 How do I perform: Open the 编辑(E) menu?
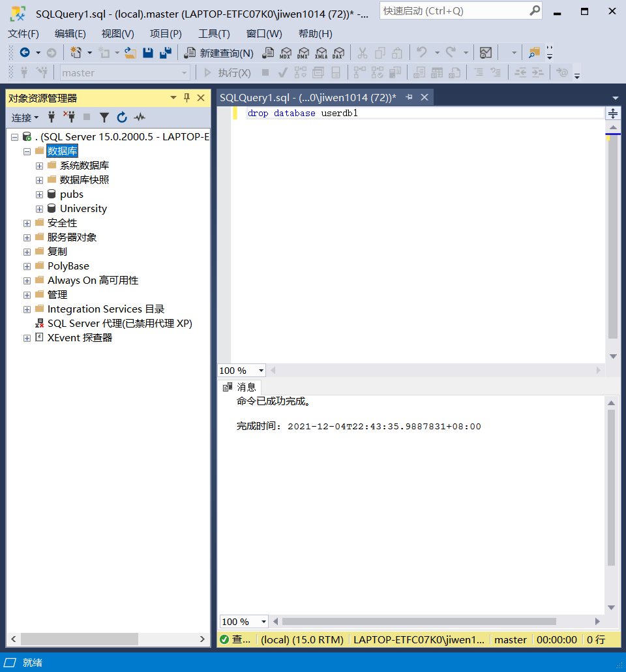(70, 34)
